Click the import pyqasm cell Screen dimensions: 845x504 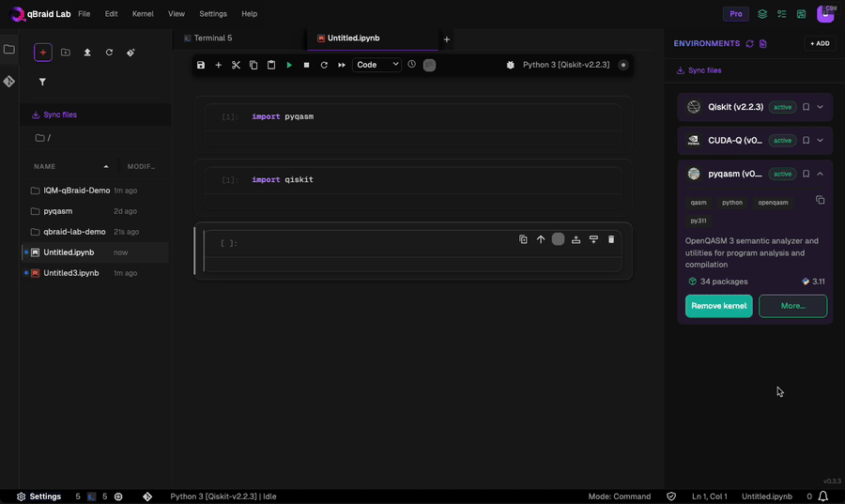413,116
